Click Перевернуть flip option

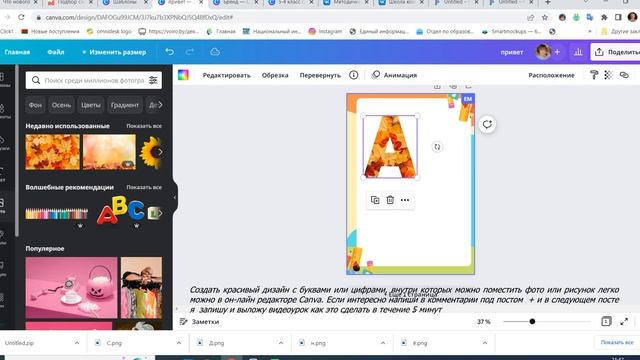pyautogui.click(x=320, y=75)
